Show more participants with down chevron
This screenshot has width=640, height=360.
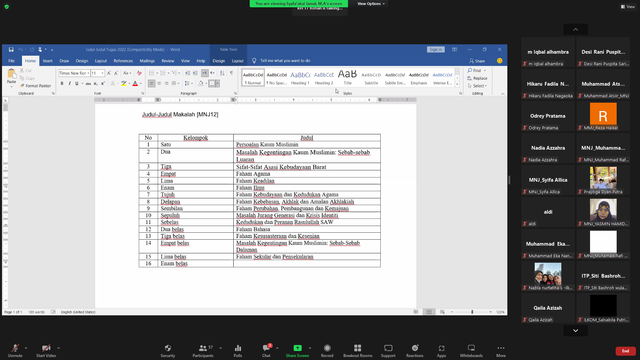tap(576, 331)
